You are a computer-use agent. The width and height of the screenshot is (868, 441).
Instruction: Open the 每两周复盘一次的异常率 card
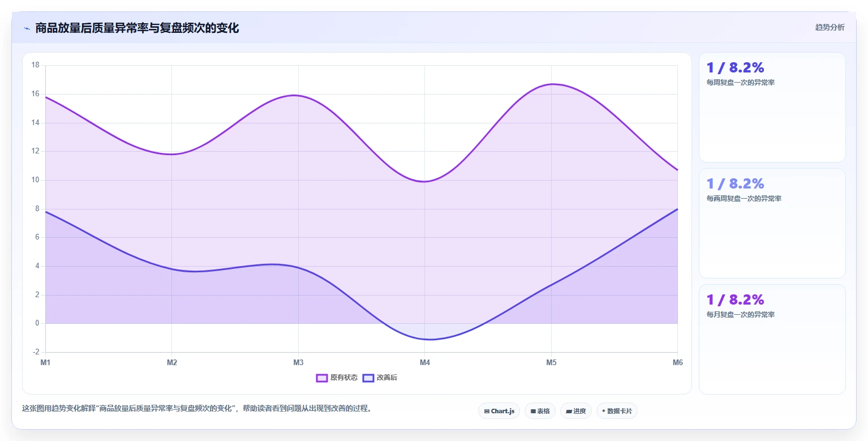coord(772,223)
